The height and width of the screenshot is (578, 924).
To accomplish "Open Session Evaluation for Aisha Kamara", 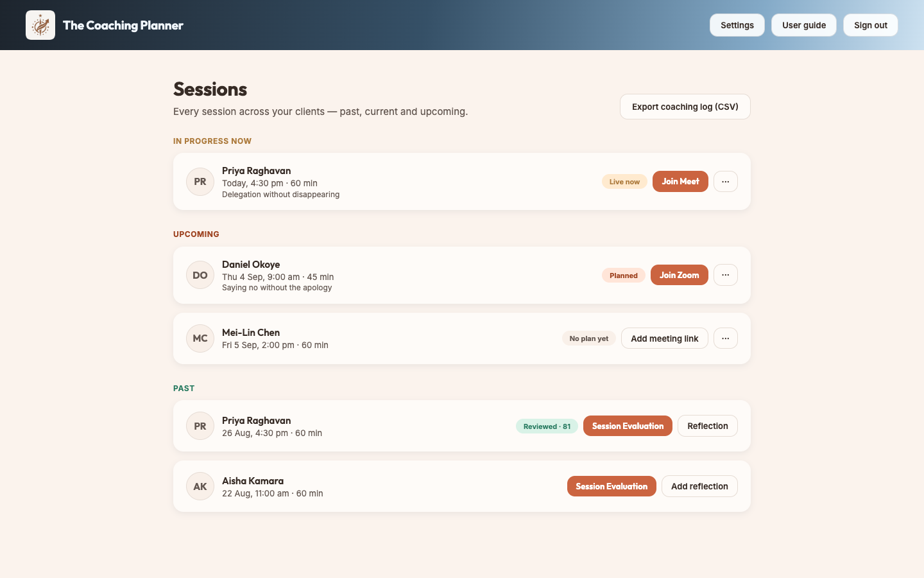I will tap(612, 486).
